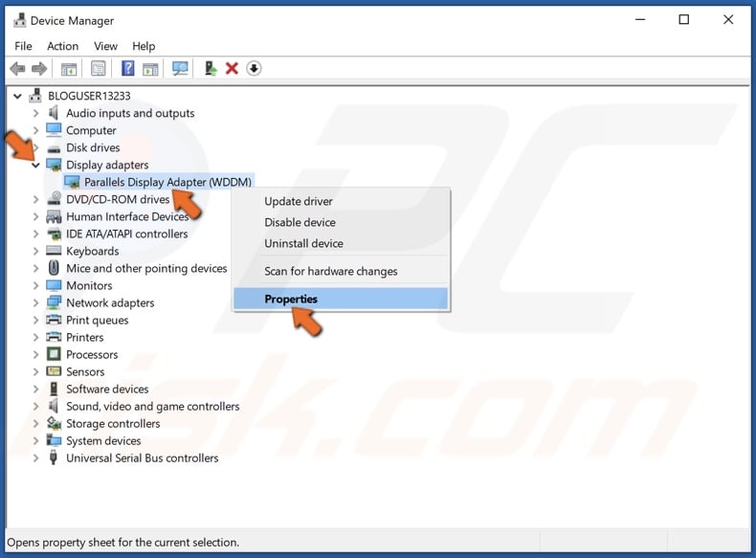Expand Sound, video and game controllers node
756x558 pixels.
click(35, 407)
